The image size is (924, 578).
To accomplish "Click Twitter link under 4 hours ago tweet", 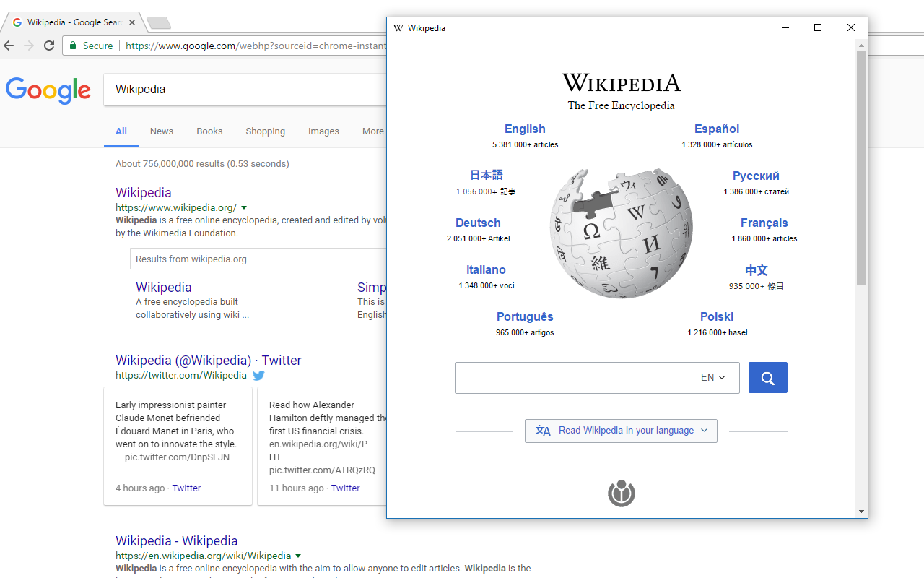I will pos(186,488).
